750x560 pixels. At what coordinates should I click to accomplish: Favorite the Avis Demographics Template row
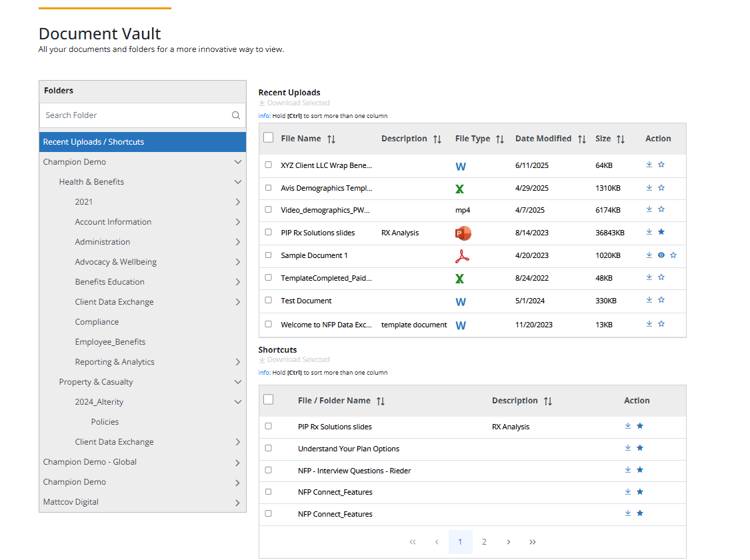click(x=661, y=187)
